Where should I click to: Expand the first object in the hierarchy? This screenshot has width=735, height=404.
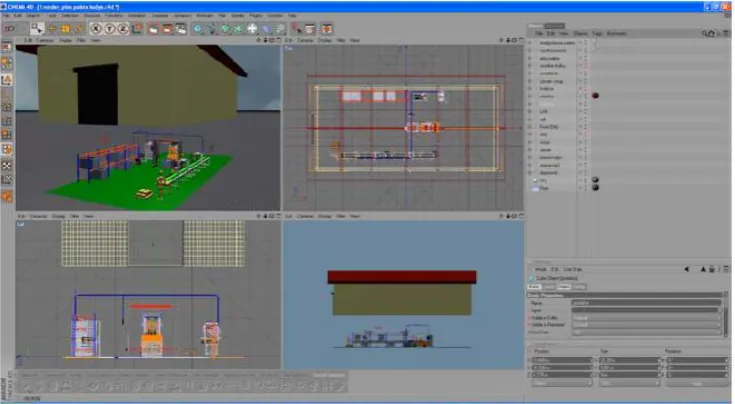click(530, 43)
